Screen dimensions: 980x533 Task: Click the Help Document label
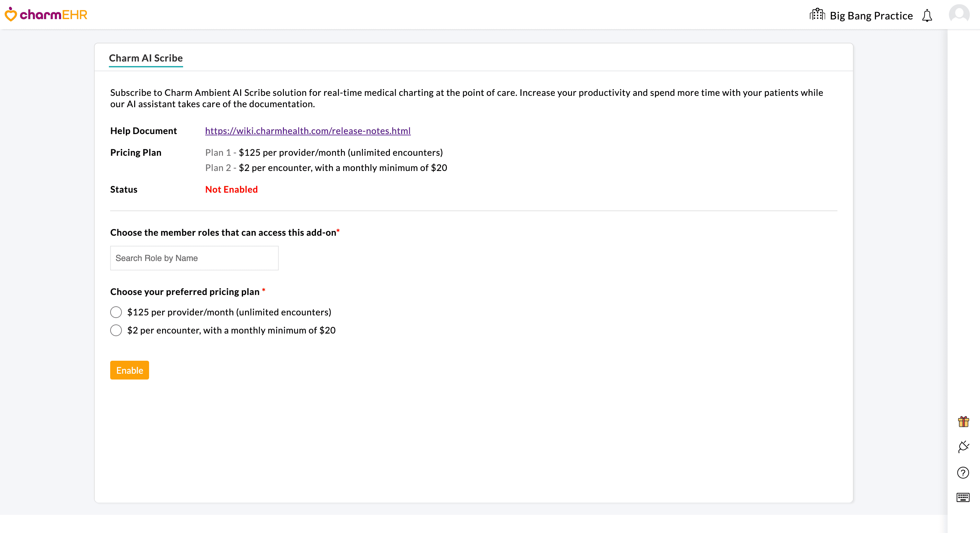(144, 130)
